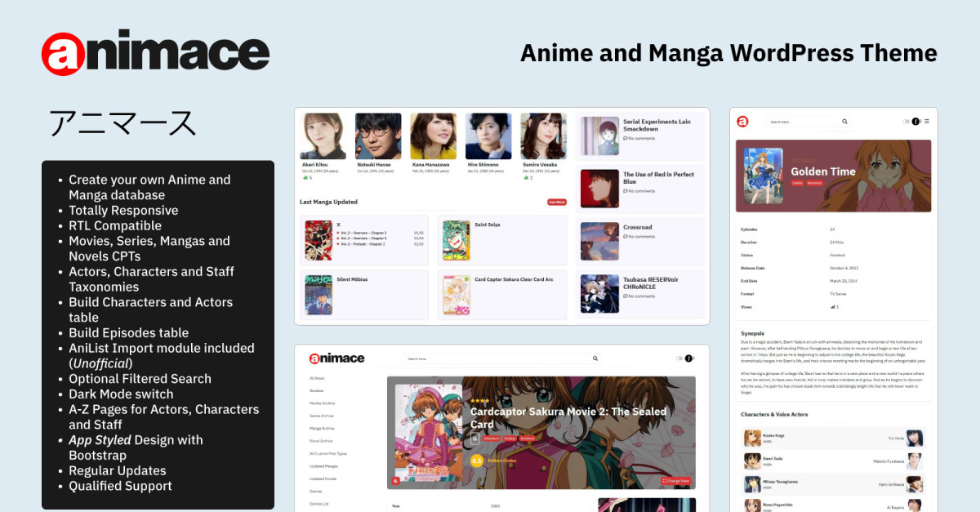This screenshot has width=980, height=512.
Task: Click the search magnifier icon in Golden Time page
Action: 845,122
